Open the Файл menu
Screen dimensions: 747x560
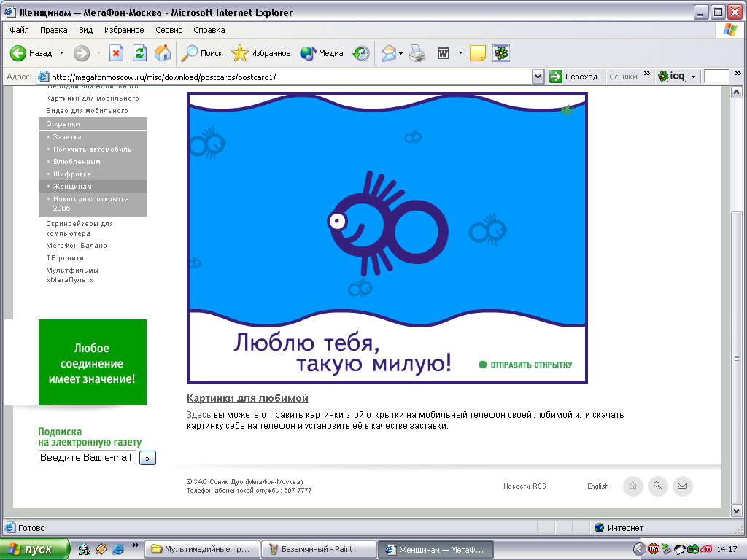click(x=19, y=30)
